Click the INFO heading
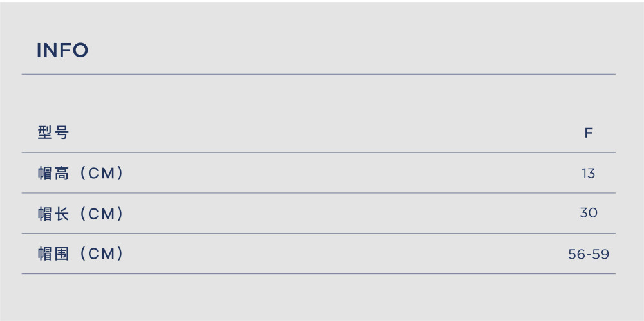Viewport: 644px width, 321px height. (62, 50)
